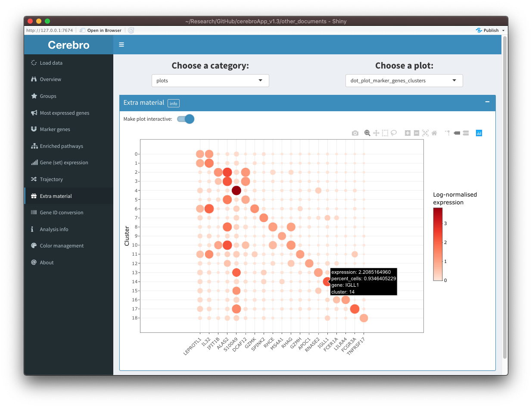Open the Publish dropdown arrow
Viewport: 532px width, 407px height.
click(x=503, y=31)
